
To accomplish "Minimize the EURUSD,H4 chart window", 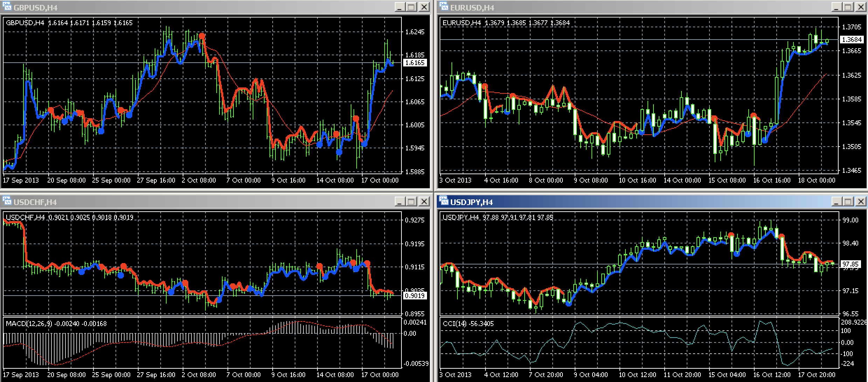I will point(836,7).
